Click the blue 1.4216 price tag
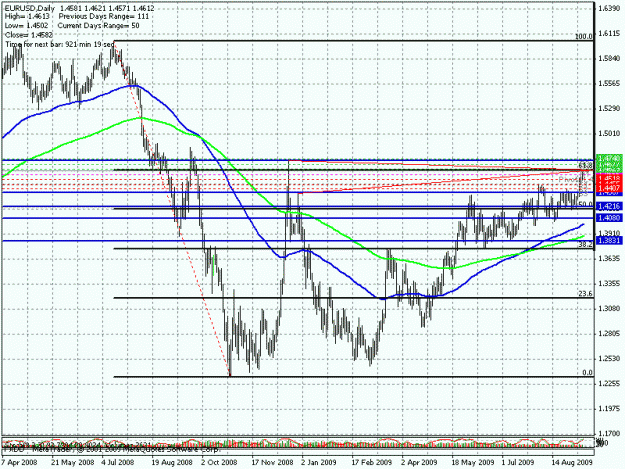 609,206
